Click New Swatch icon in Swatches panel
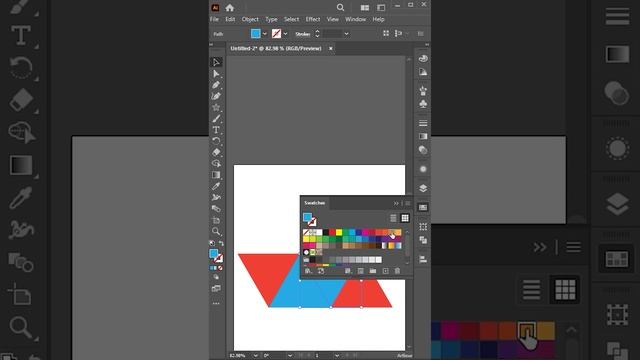Viewport: 640px width, 360px height. (x=385, y=271)
